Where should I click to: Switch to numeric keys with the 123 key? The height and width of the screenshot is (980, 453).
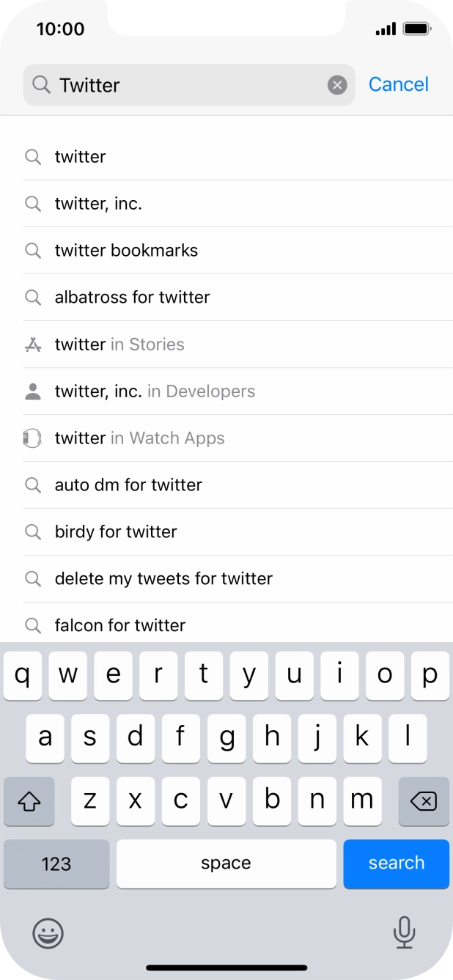56,863
